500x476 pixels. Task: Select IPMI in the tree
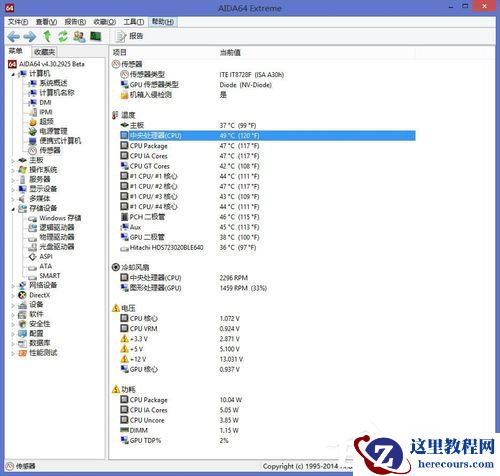point(46,112)
